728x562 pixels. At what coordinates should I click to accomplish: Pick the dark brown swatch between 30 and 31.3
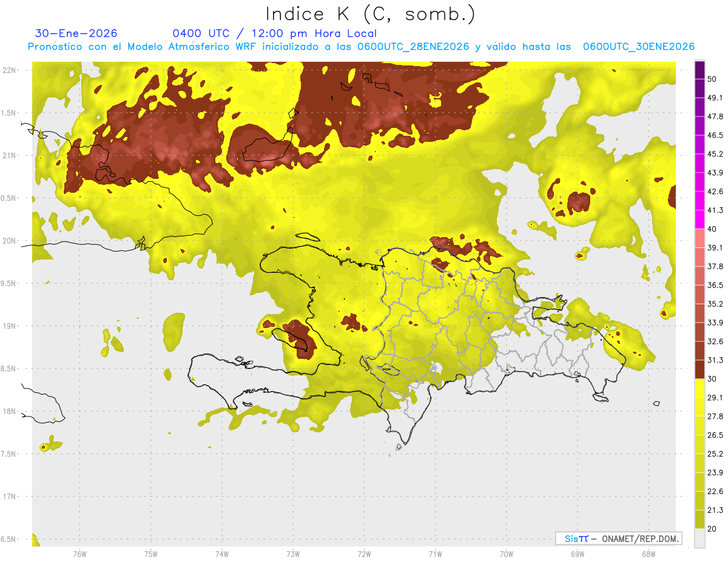click(700, 369)
